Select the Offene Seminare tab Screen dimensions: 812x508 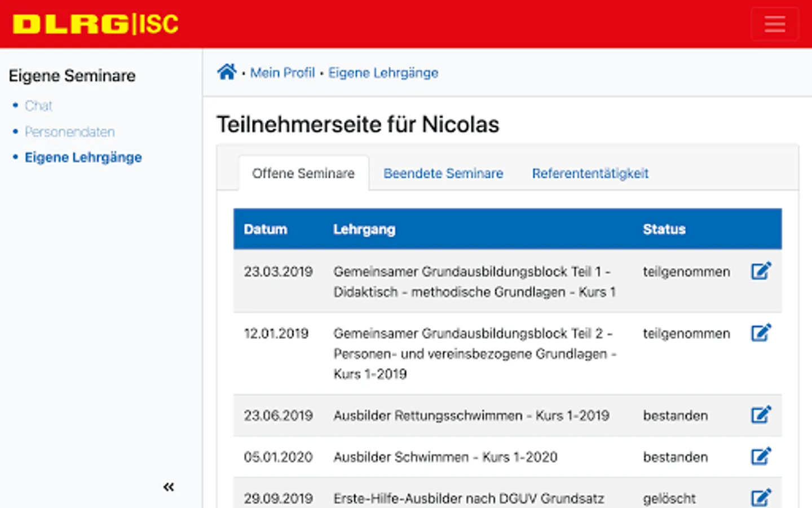303,173
